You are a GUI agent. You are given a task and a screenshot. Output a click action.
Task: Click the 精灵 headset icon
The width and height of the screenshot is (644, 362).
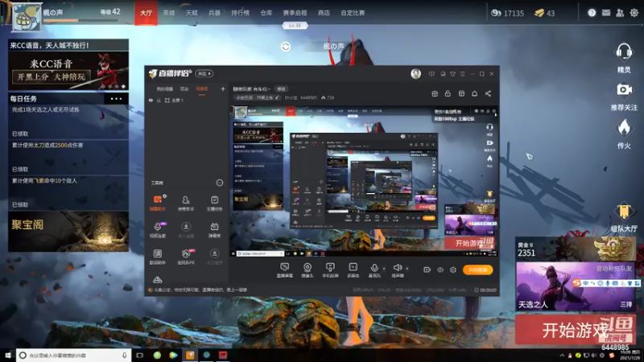pyautogui.click(x=623, y=52)
